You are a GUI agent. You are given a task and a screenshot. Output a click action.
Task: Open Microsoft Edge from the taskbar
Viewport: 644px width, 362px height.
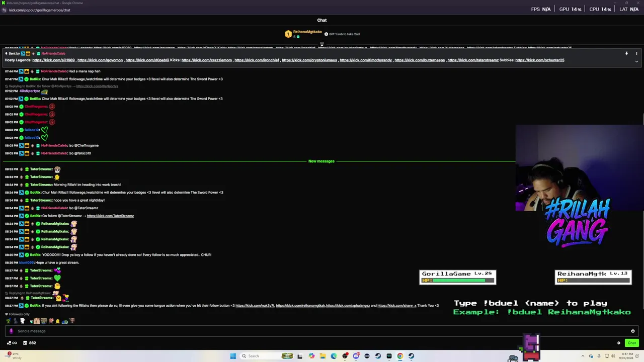pyautogui.click(x=334, y=356)
